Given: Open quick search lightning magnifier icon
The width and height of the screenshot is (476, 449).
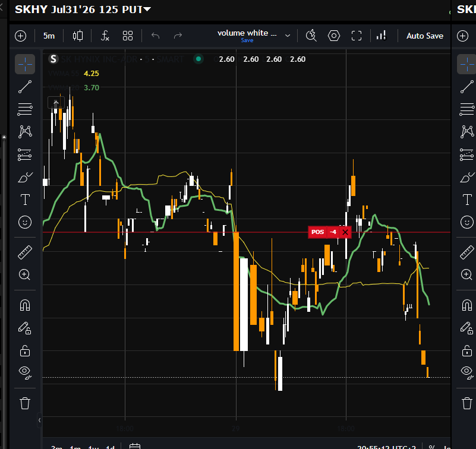Looking at the screenshot, I should pyautogui.click(x=311, y=36).
